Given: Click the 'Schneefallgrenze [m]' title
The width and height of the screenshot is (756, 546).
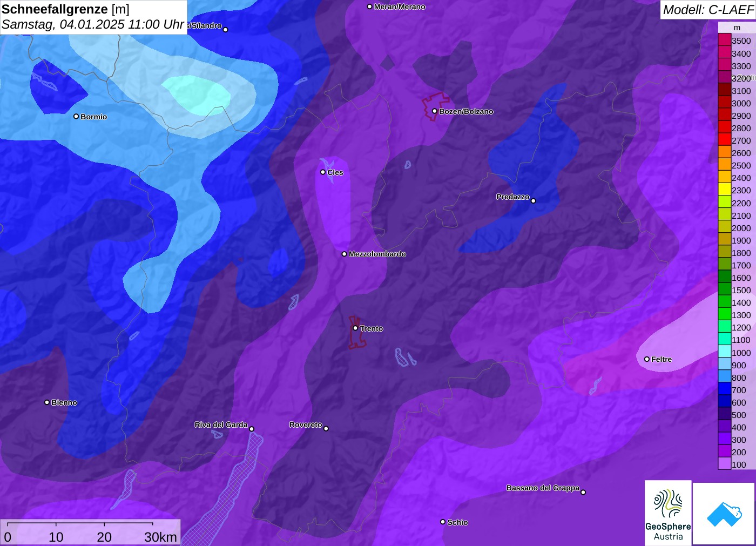Looking at the screenshot, I should point(65,9).
